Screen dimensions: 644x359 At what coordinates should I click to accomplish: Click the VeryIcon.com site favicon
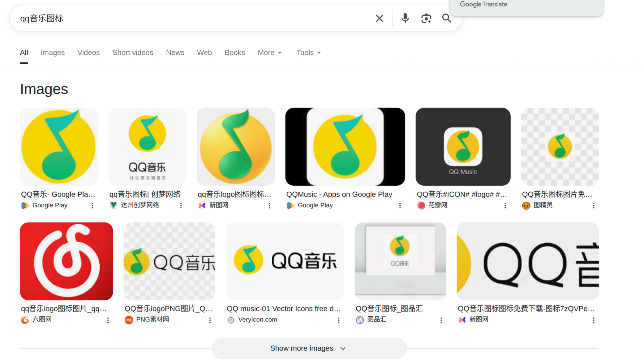coord(231,320)
